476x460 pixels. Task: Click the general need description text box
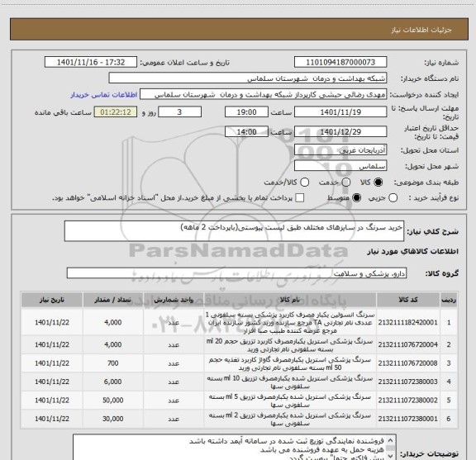point(234,231)
